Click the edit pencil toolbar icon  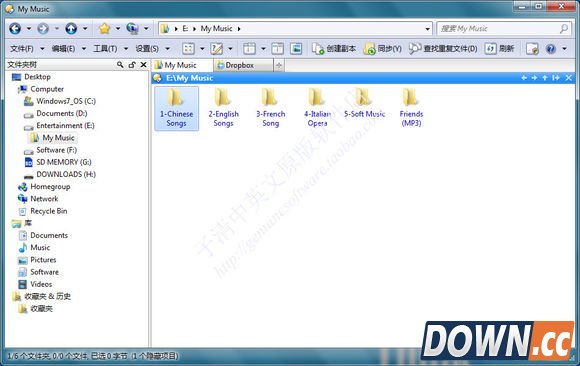[216, 48]
